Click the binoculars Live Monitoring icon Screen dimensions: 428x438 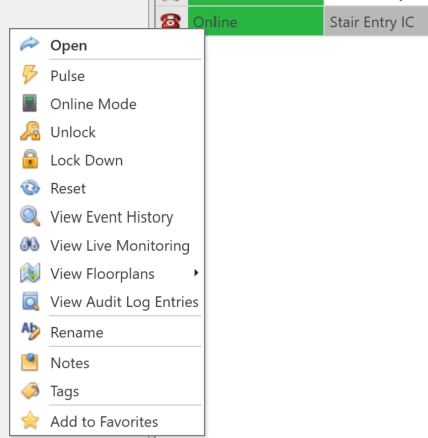click(30, 244)
